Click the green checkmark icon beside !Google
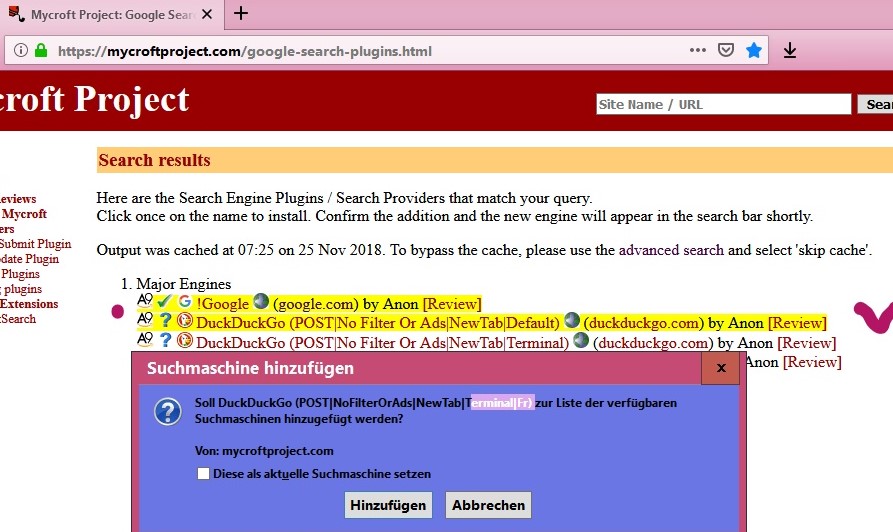 click(164, 301)
